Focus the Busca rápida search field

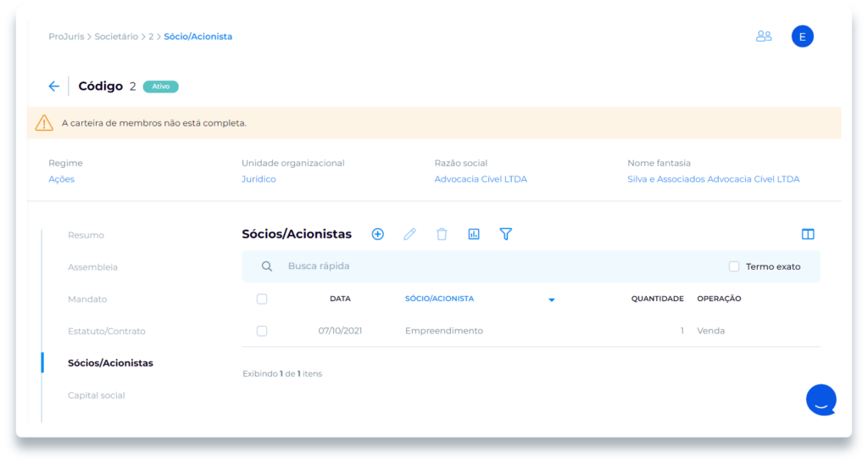(x=500, y=266)
